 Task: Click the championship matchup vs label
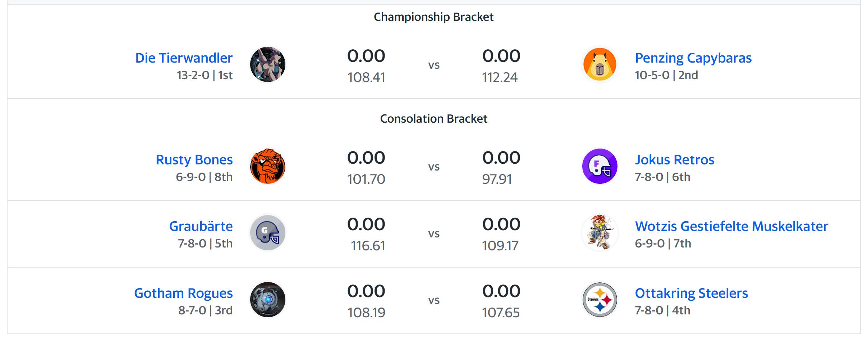pyautogui.click(x=434, y=65)
